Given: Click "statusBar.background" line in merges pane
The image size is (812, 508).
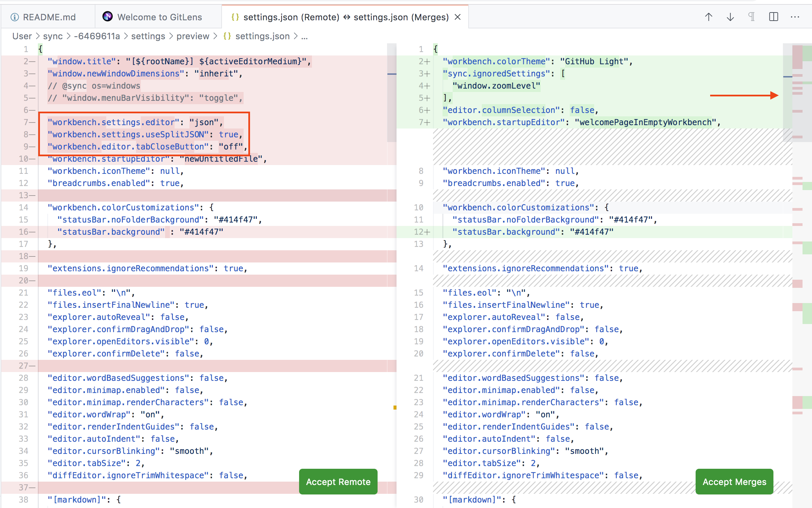Looking at the screenshot, I should pos(533,232).
